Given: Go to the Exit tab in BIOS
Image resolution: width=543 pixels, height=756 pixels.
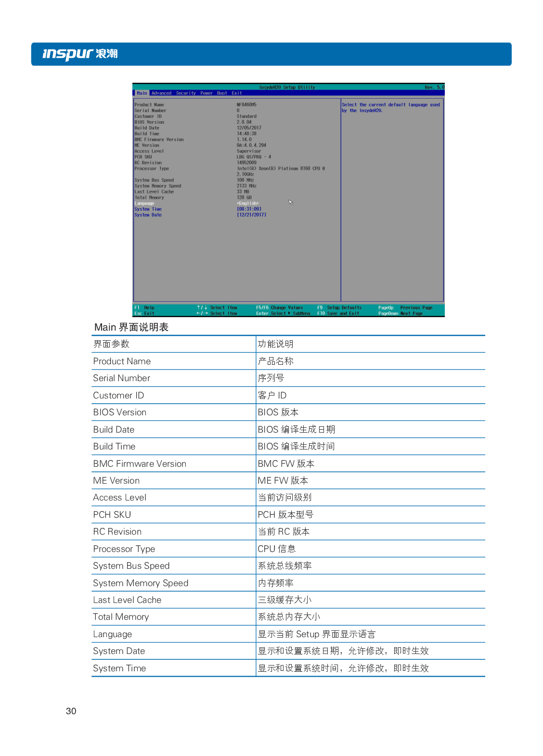Looking at the screenshot, I should click(x=236, y=93).
